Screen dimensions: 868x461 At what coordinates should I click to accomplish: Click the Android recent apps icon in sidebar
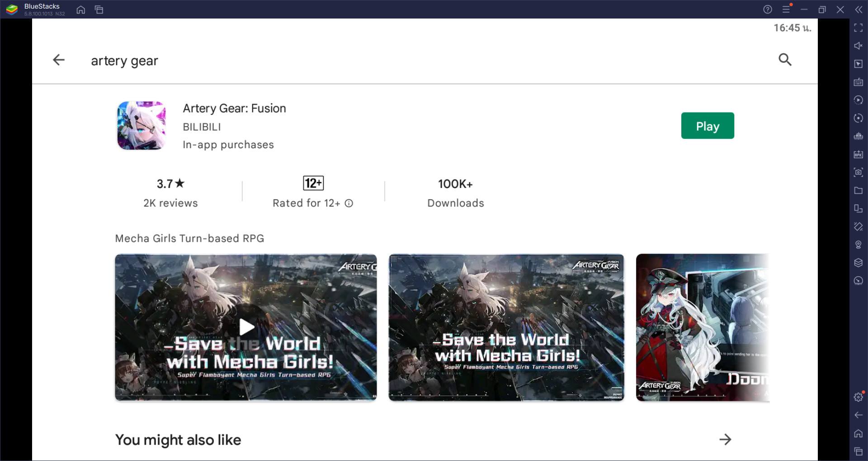(x=859, y=451)
